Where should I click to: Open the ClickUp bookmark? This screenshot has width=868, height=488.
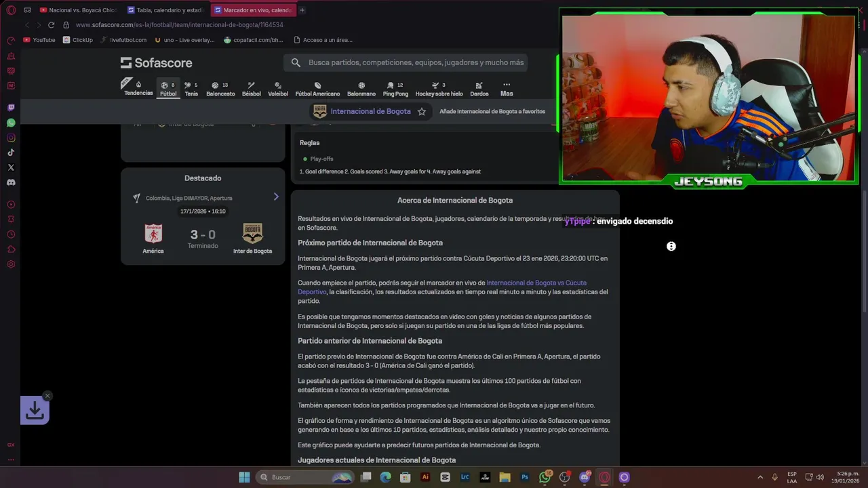[x=78, y=40]
